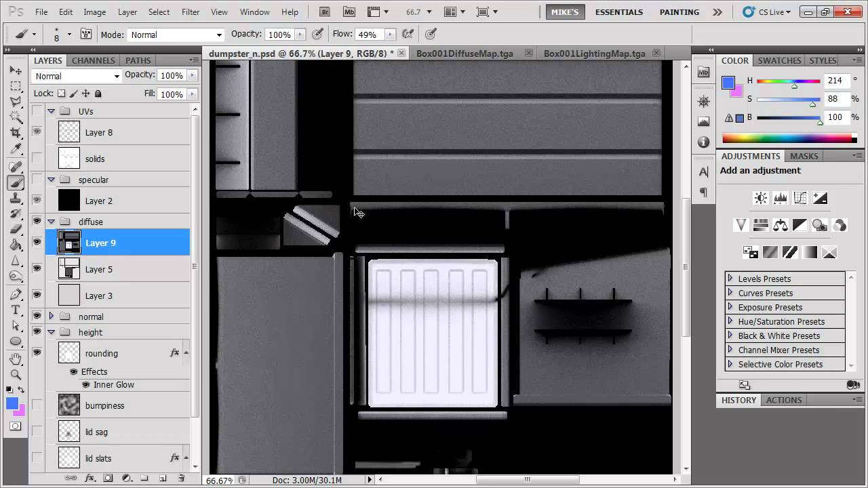Show the solids layer

37,159
